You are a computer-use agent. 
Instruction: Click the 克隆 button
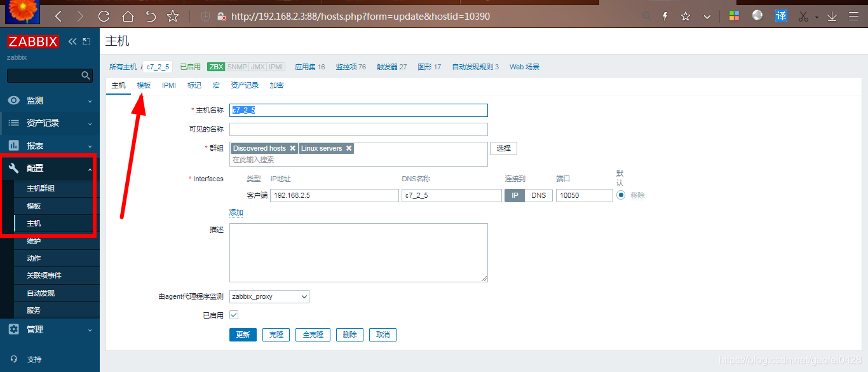[276, 334]
